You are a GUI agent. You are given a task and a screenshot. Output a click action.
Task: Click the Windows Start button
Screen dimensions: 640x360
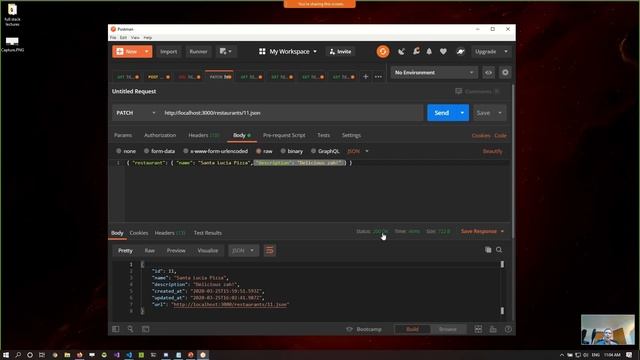[x=6, y=355]
